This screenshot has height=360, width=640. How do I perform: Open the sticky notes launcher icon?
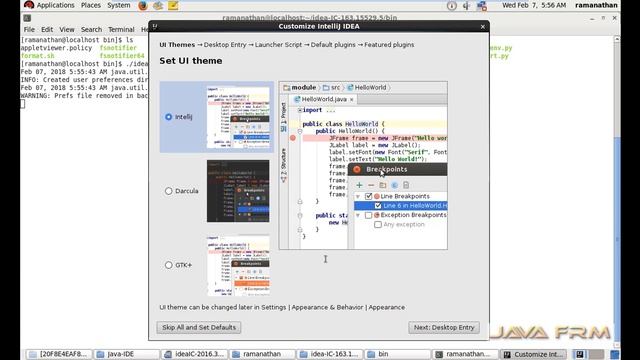click(x=173, y=5)
